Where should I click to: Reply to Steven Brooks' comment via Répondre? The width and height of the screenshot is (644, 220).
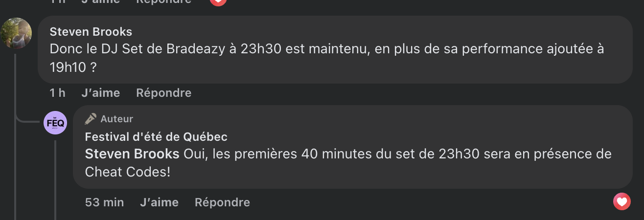click(163, 92)
